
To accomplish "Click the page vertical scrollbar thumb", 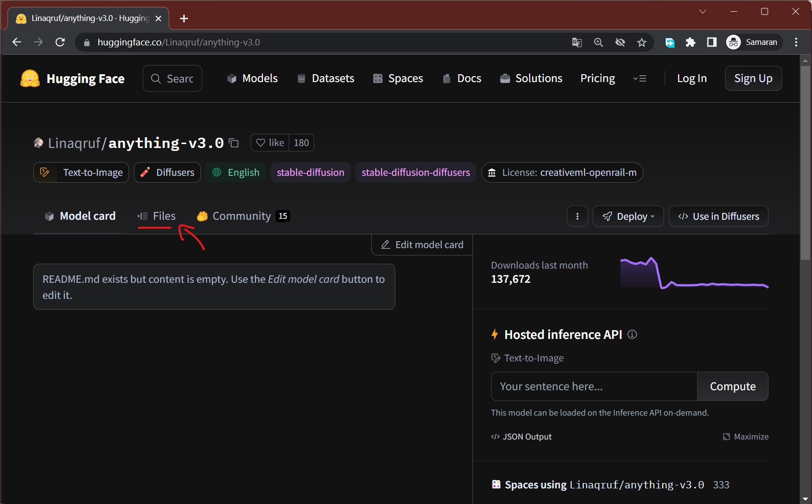I will click(806, 163).
